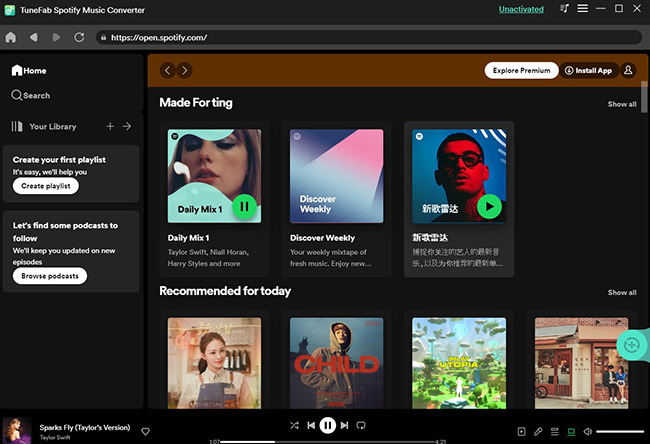The height and width of the screenshot is (444, 650).
Task: Open the Unactivated link
Action: (x=521, y=9)
